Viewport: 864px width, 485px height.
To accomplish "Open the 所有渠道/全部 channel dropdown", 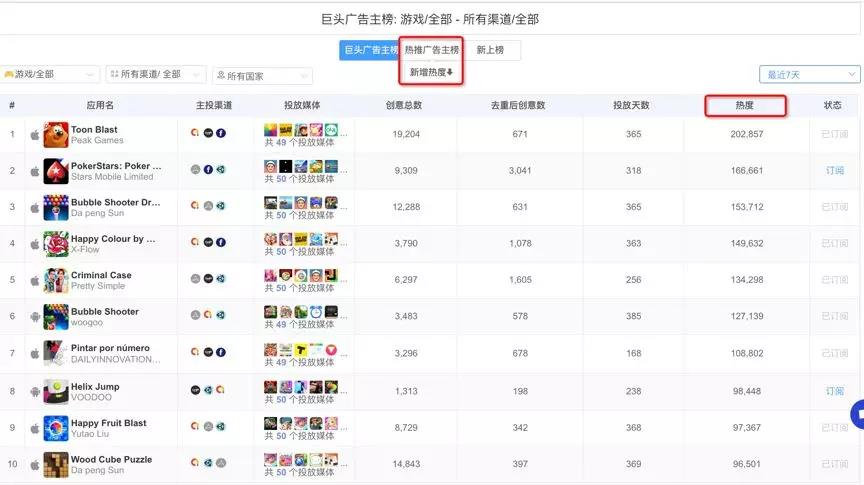I will [x=156, y=74].
